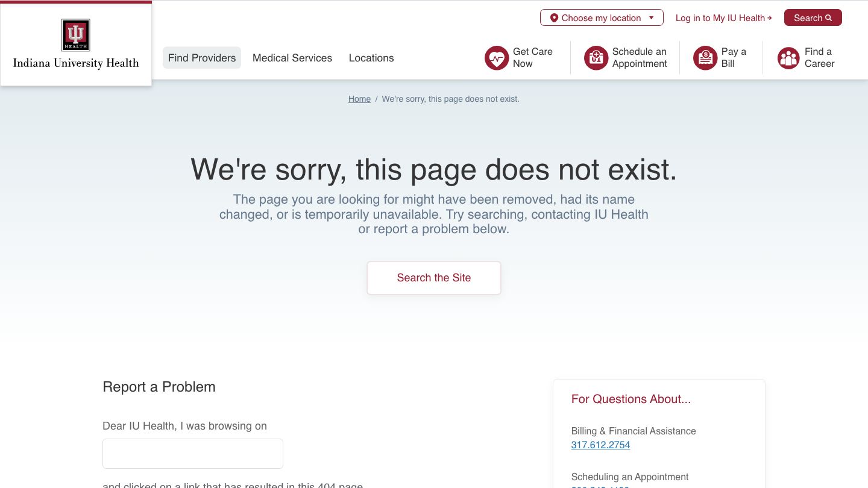The height and width of the screenshot is (488, 868).
Task: Click the Indiana University Health wordmark
Action: (x=76, y=63)
